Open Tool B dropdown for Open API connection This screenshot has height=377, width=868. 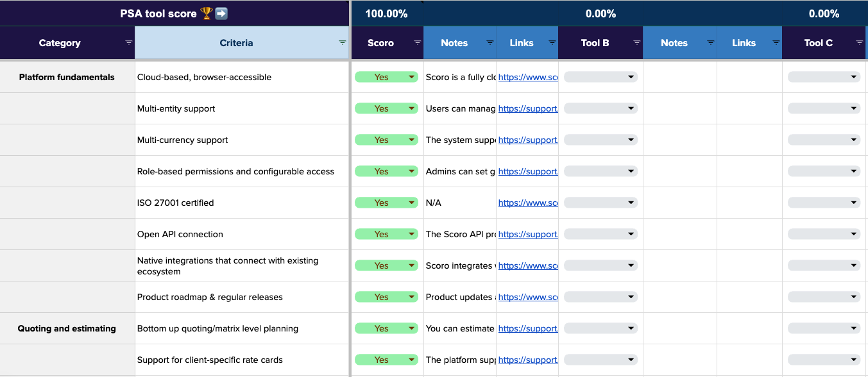600,234
